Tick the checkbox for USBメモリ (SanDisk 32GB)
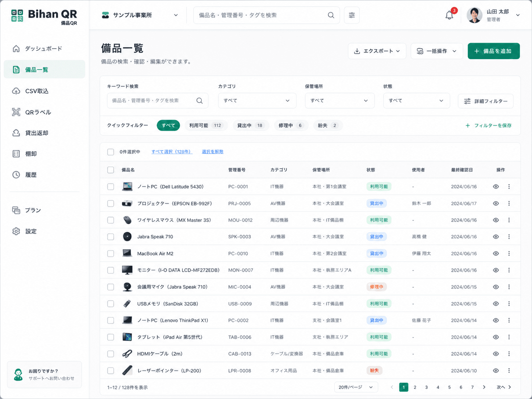The image size is (532, 399). click(x=111, y=304)
